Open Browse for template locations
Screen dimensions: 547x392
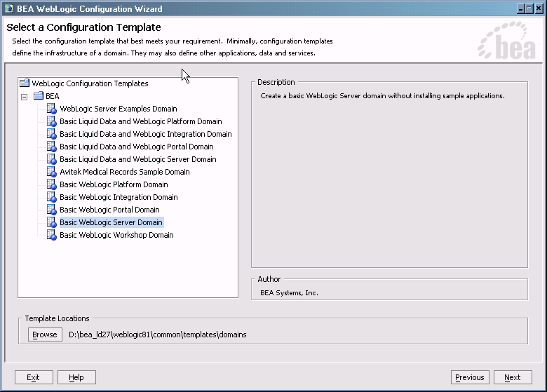coord(45,334)
